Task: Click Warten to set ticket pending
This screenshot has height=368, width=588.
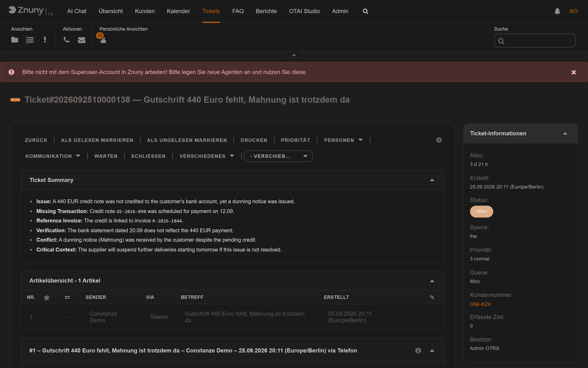Action: (x=106, y=156)
